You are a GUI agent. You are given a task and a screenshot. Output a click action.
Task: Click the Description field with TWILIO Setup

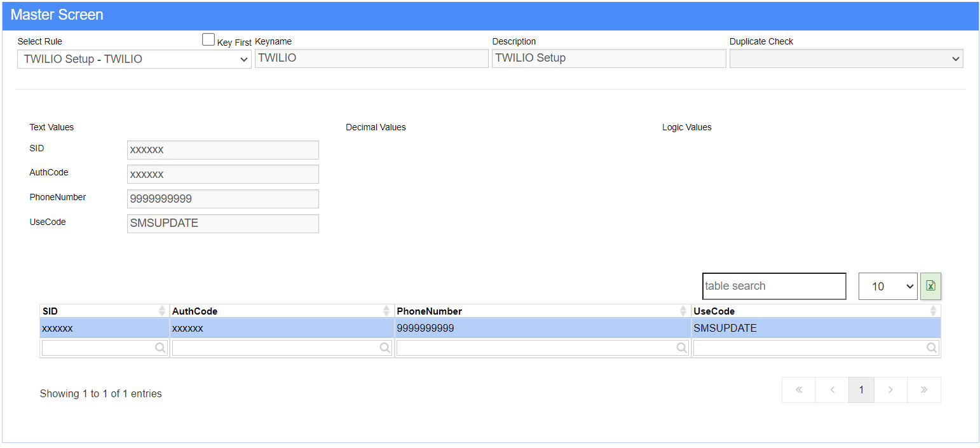click(x=609, y=58)
